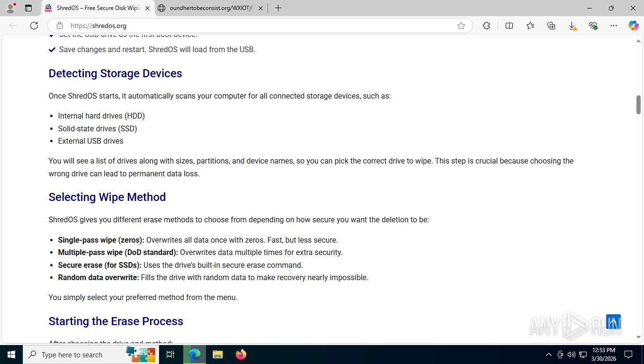The image size is (644, 364).
Task: Switch to the ShredOS tab
Action: click(98, 8)
